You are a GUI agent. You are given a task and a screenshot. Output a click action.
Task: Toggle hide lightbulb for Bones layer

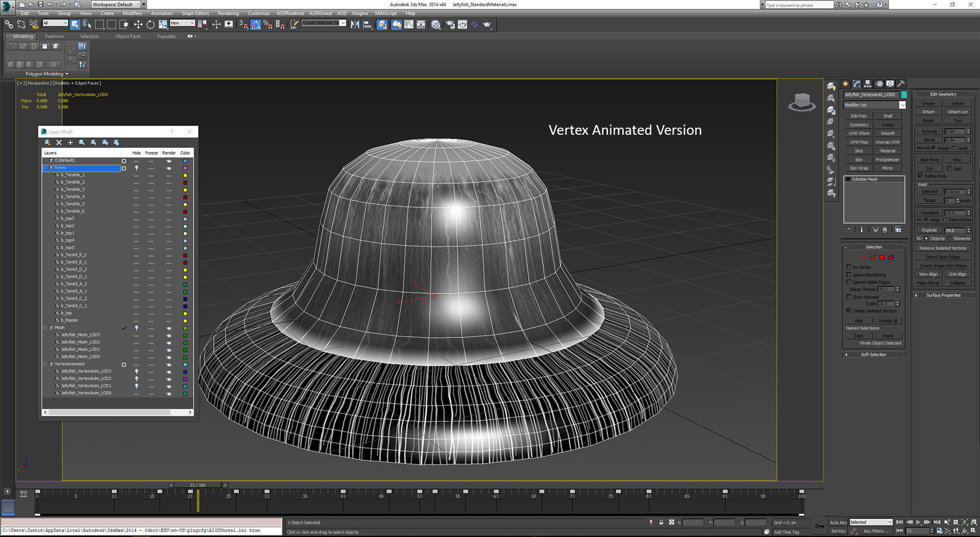point(136,167)
